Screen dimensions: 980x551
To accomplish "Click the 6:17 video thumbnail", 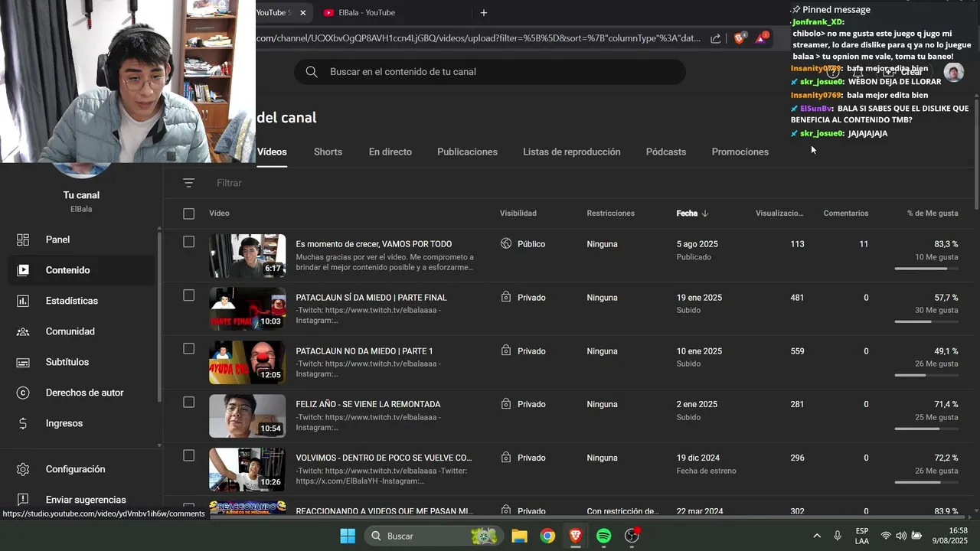I will [x=247, y=256].
